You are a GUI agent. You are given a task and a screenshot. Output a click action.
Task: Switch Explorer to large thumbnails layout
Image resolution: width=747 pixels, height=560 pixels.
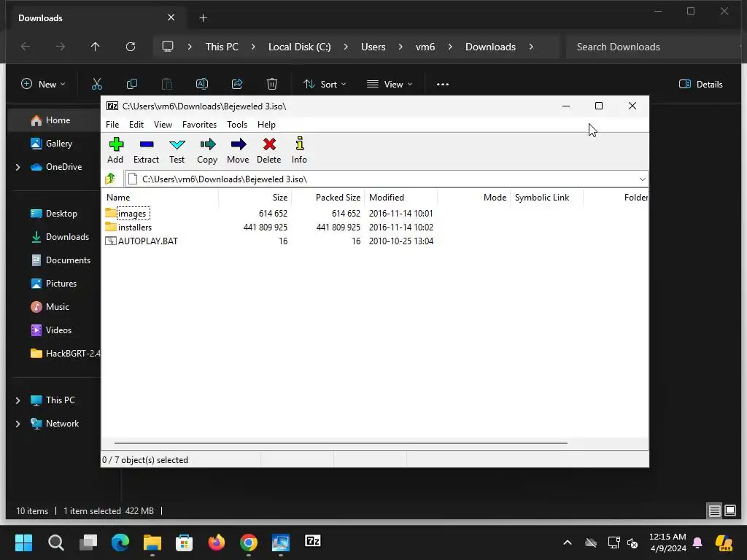pyautogui.click(x=730, y=511)
